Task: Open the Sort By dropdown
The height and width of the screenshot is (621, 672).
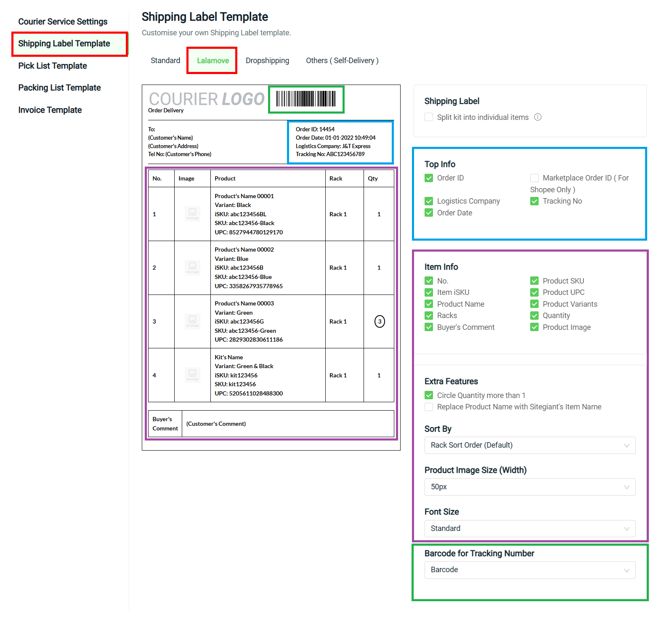Action: 530,445
